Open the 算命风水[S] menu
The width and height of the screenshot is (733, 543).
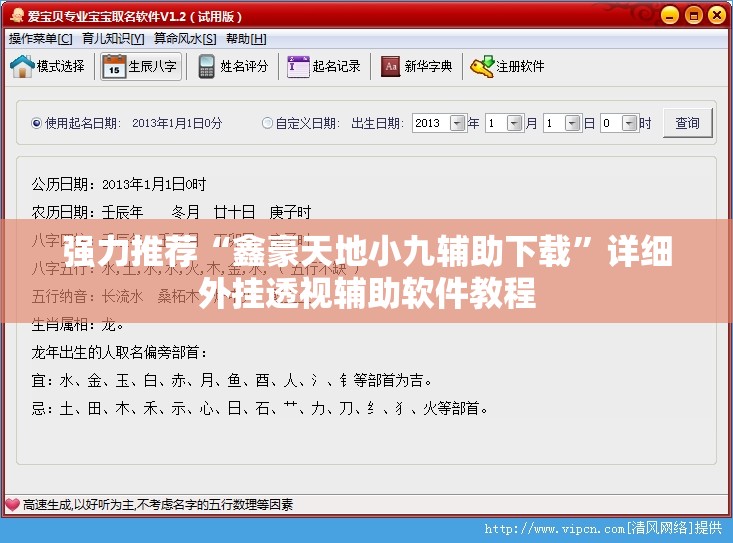tap(185, 39)
